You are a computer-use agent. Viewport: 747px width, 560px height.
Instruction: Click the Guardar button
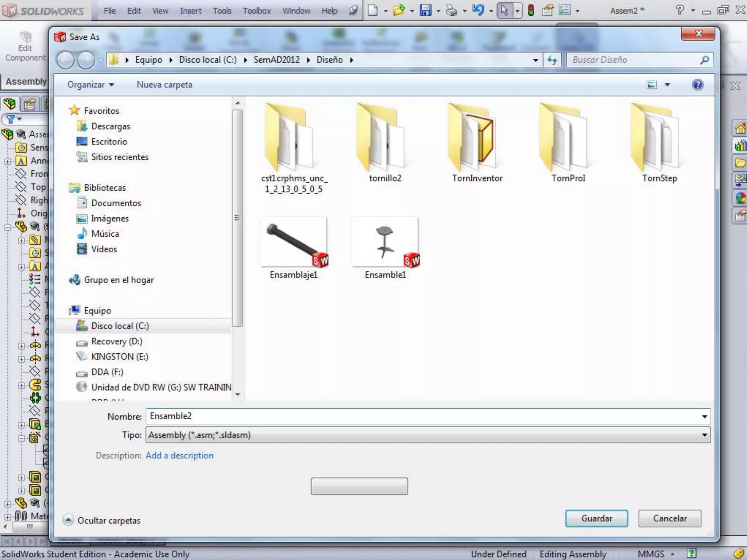pos(596,518)
